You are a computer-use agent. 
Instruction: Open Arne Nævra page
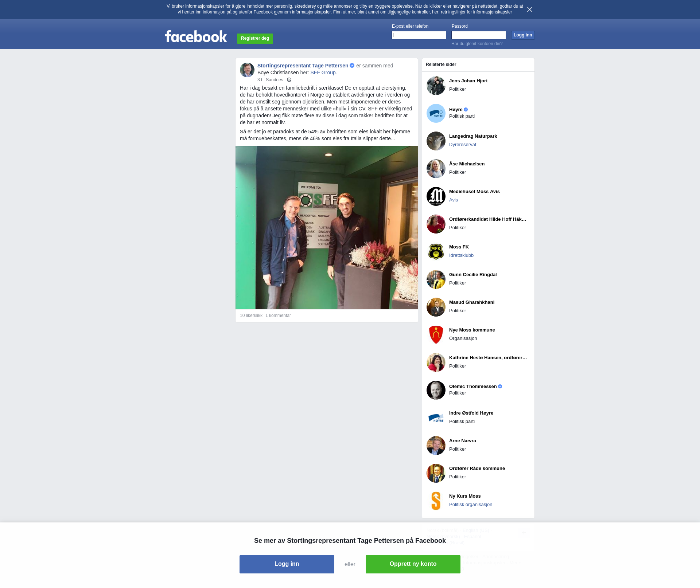point(462,441)
